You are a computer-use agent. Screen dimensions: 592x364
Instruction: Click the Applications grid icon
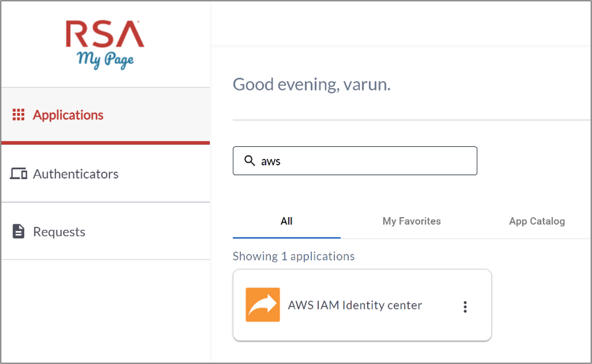(x=18, y=114)
